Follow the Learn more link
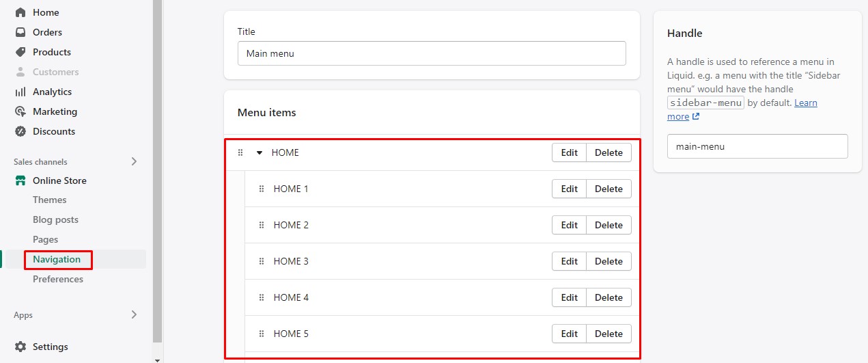This screenshot has height=363, width=868. (x=806, y=103)
